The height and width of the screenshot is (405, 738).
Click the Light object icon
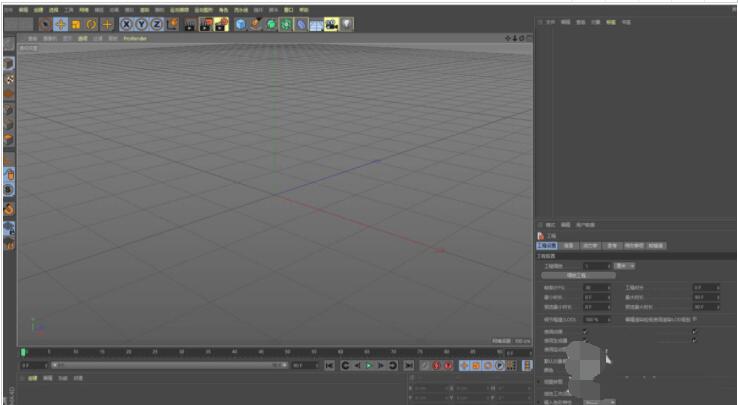coord(346,23)
